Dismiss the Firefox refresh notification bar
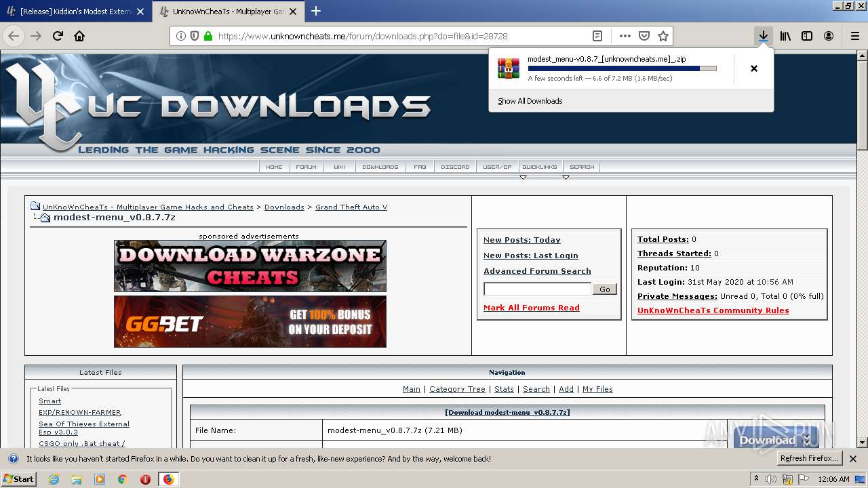 click(x=853, y=459)
